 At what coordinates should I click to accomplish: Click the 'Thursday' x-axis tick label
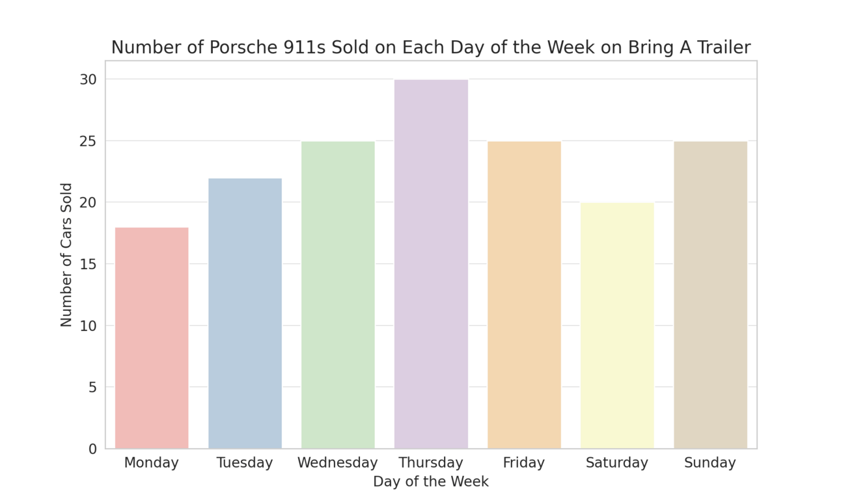click(x=431, y=463)
